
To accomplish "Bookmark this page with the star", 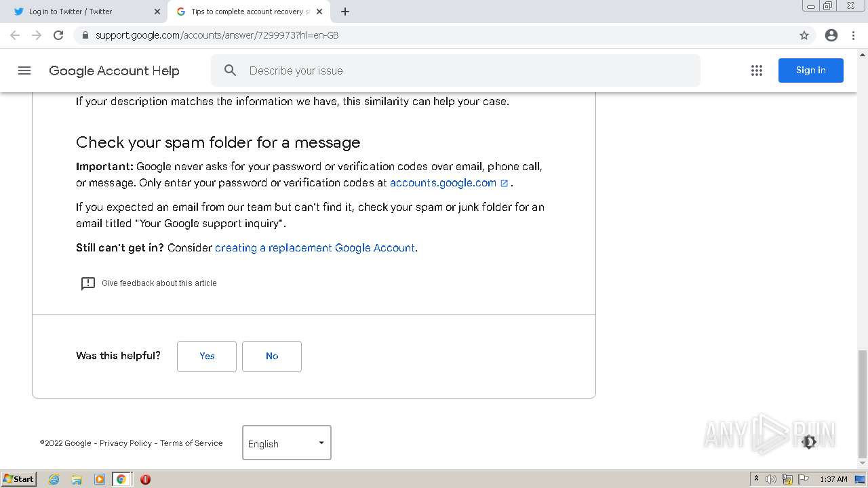I will click(804, 35).
